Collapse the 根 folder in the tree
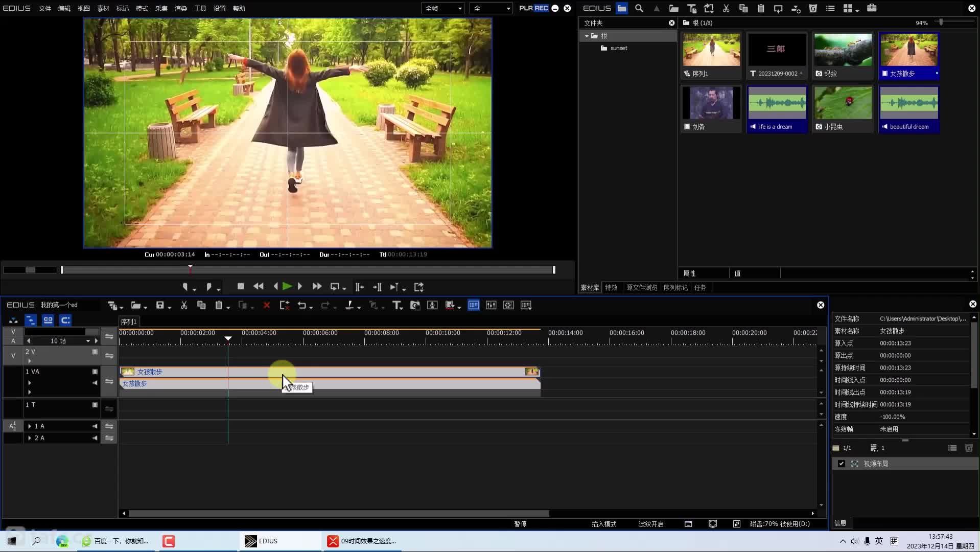The width and height of the screenshot is (980, 552). pyautogui.click(x=587, y=36)
